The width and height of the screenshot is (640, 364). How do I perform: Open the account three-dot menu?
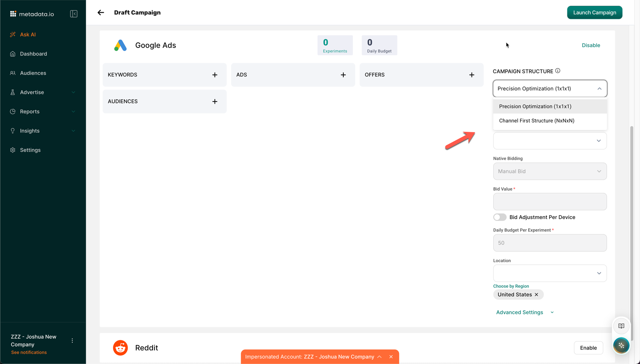[72, 341]
